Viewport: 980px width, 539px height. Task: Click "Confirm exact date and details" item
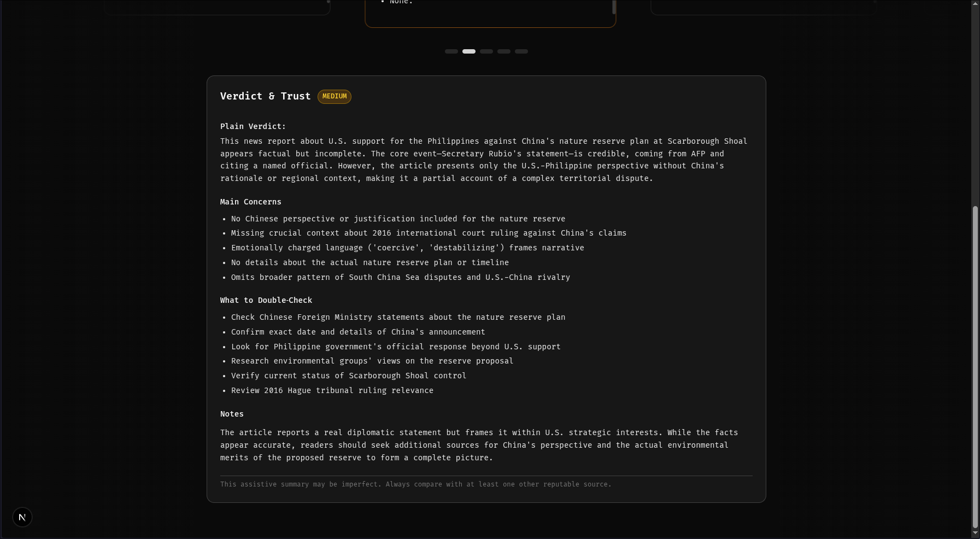point(358,332)
